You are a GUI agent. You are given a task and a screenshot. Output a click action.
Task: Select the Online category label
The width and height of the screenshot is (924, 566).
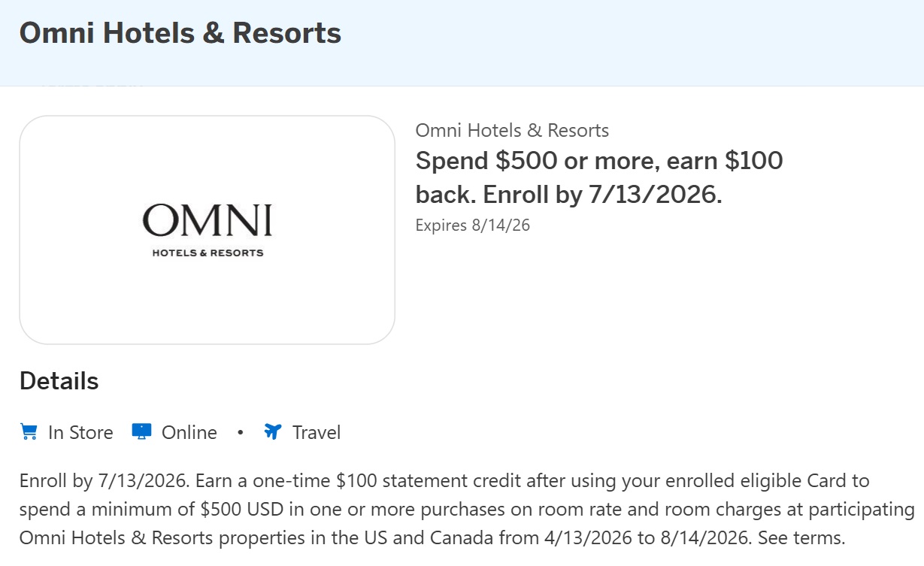click(x=188, y=432)
